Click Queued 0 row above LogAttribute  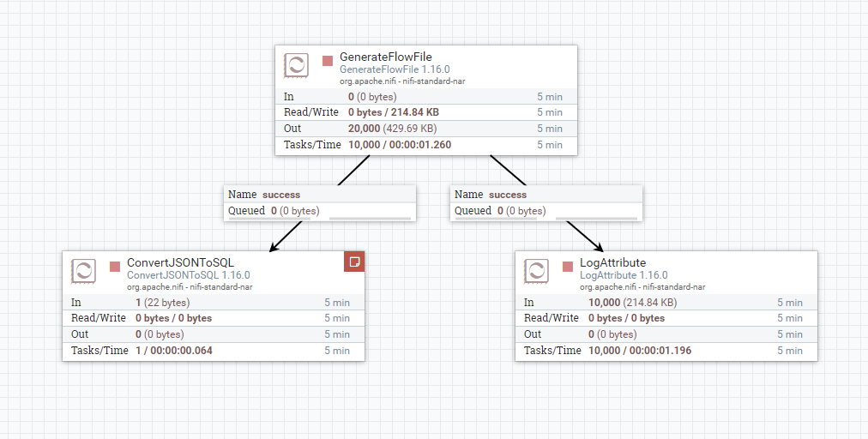coord(546,211)
